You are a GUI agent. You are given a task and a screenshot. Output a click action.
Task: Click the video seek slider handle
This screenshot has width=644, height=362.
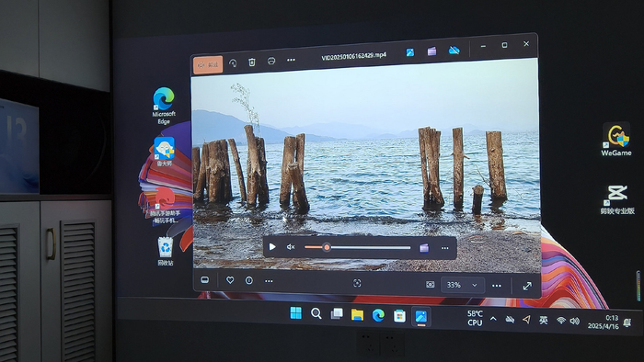coord(327,247)
